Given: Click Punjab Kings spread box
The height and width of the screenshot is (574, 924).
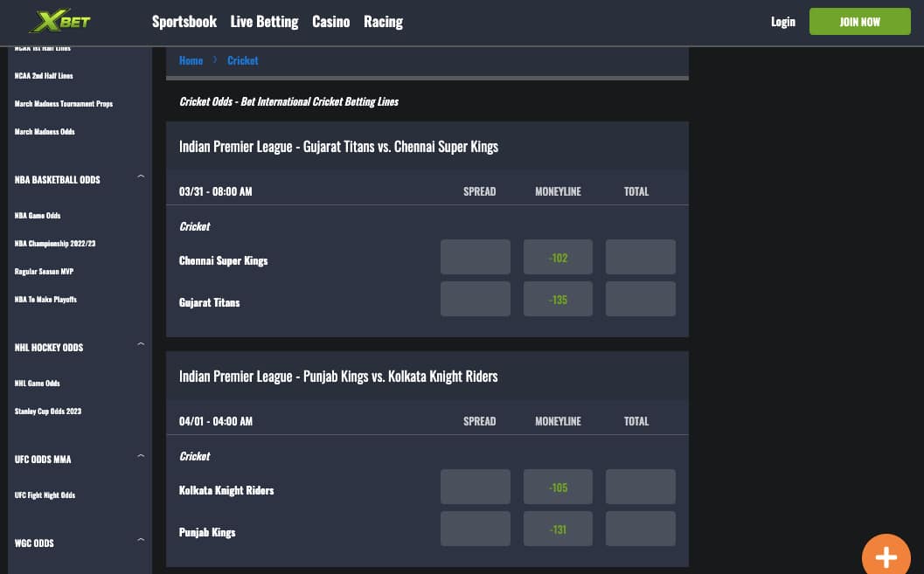Looking at the screenshot, I should 476,529.
